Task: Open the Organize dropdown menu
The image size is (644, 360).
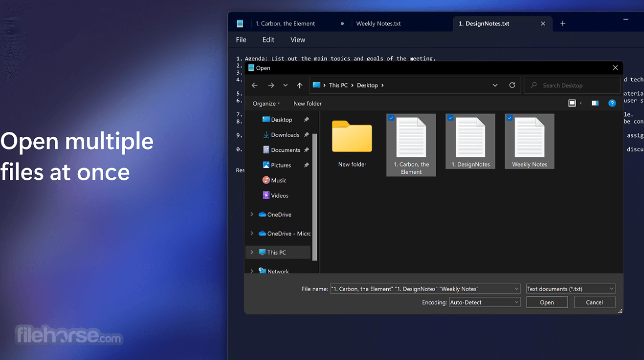Action: [266, 104]
